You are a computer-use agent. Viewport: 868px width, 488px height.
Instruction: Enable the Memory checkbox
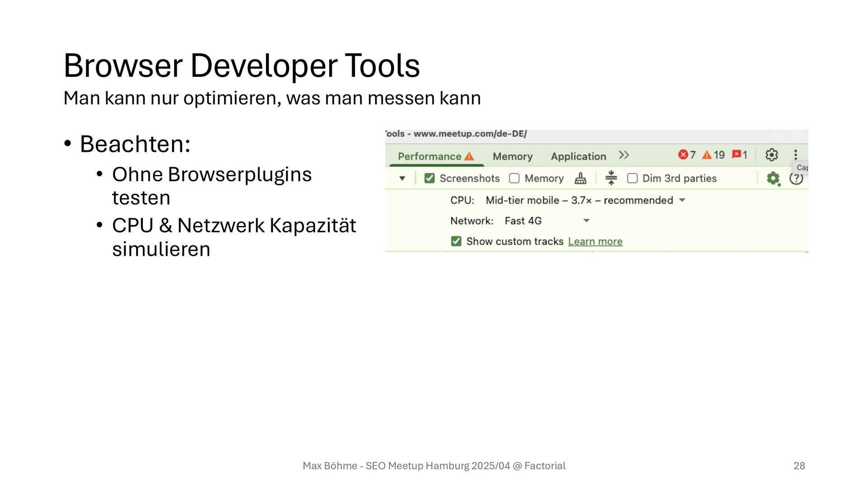click(x=514, y=178)
